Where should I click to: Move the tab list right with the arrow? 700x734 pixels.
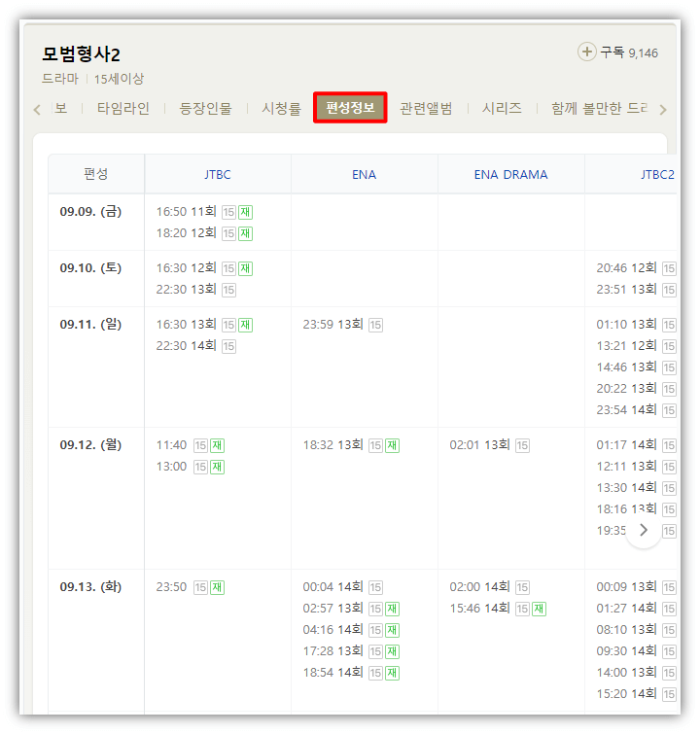click(x=662, y=110)
